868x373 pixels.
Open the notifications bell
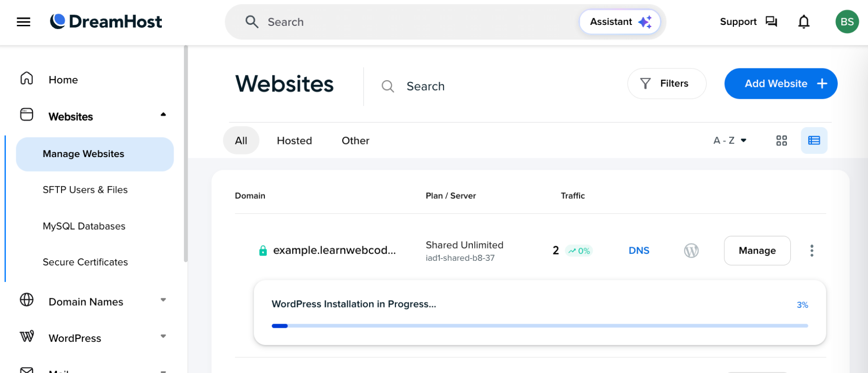point(803,22)
